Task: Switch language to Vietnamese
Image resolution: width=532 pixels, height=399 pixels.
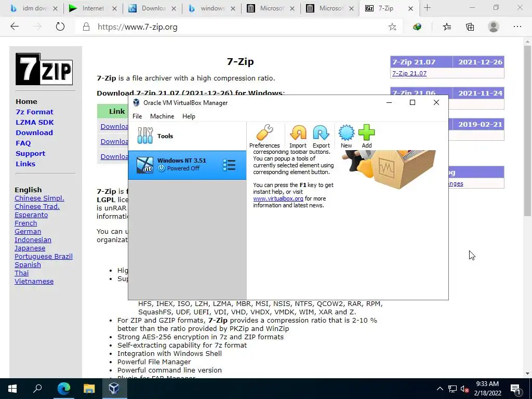Action: [34, 281]
